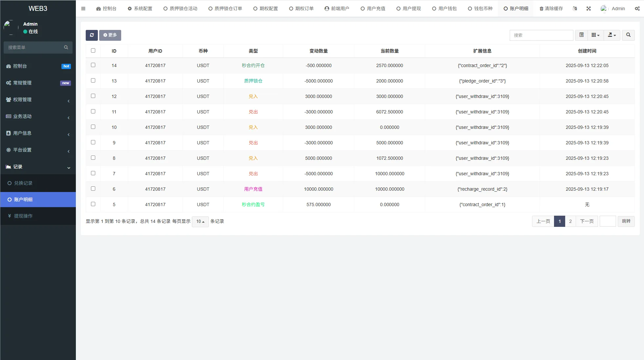Image resolution: width=644 pixels, height=360 pixels.
Task: Click inside the 搜索 search input field
Action: click(541, 35)
